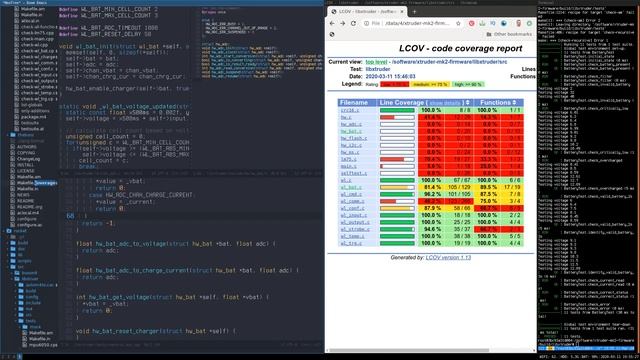This screenshot has height=360, width=640.
Task: Click file icon beside INSTALL in Emacs tree
Action: click(12, 165)
